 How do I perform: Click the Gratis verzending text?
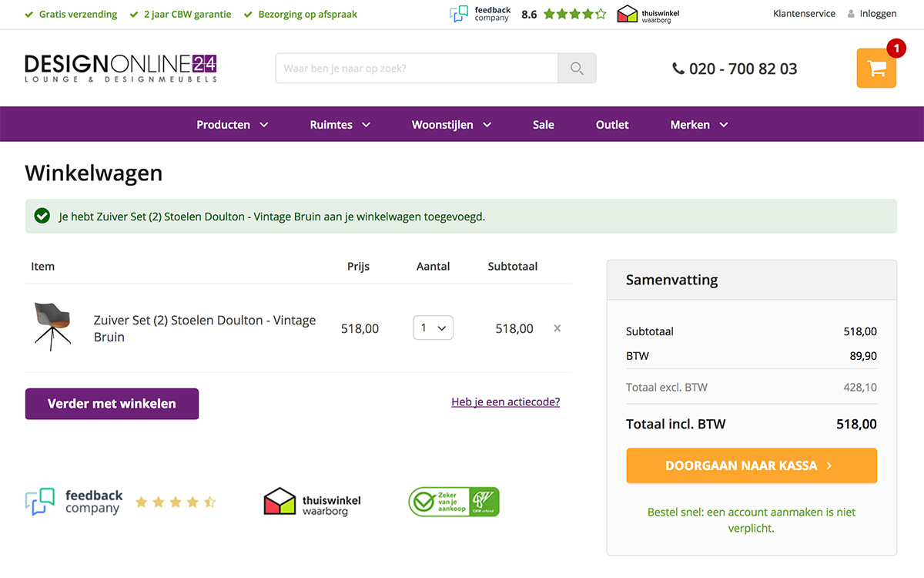pos(78,14)
